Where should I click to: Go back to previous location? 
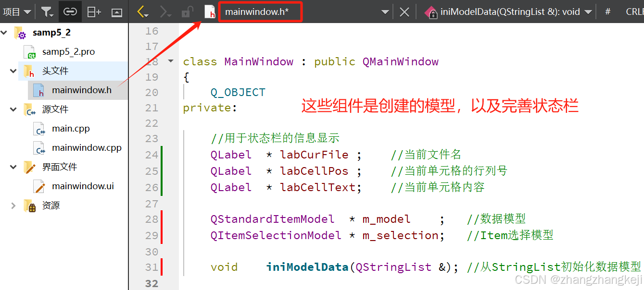[142, 12]
